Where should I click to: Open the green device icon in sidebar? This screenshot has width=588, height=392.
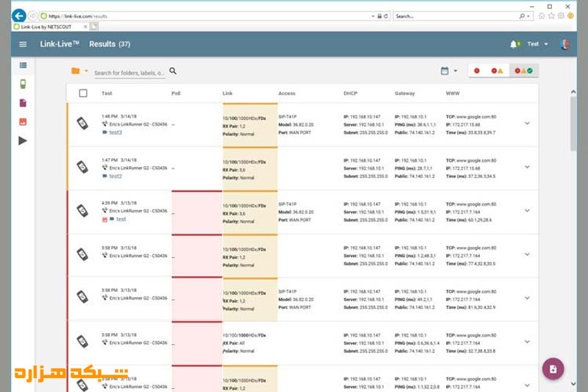click(23, 84)
